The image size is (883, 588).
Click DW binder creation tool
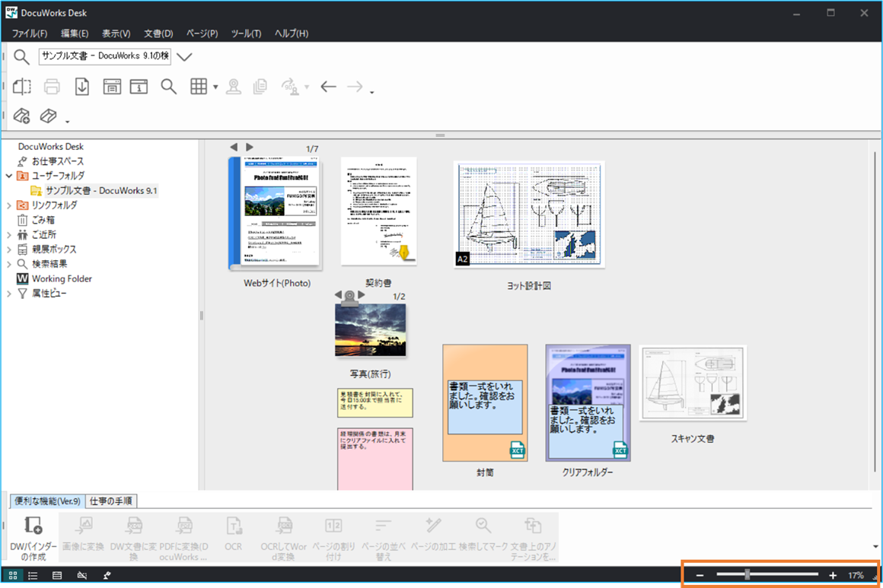coord(33,539)
